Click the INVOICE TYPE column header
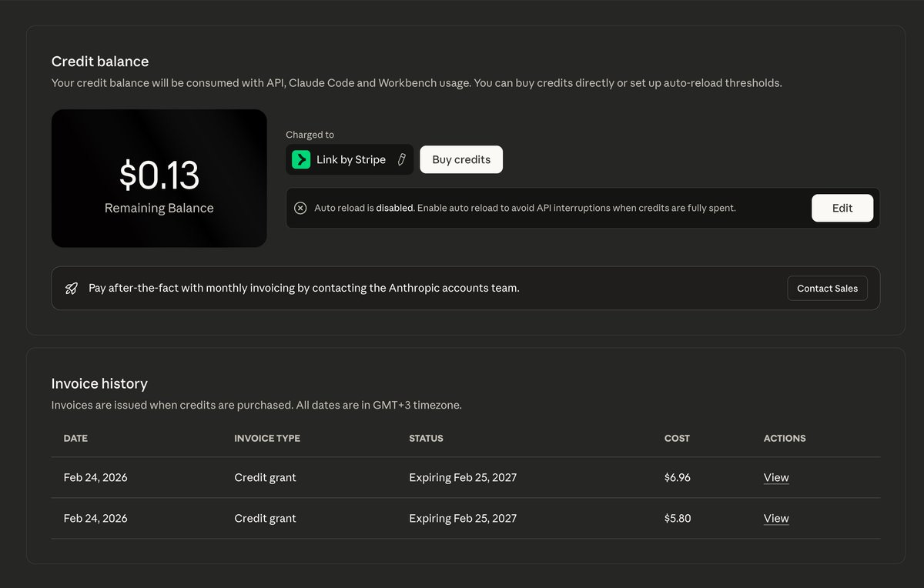Image resolution: width=924 pixels, height=588 pixels. (267, 438)
